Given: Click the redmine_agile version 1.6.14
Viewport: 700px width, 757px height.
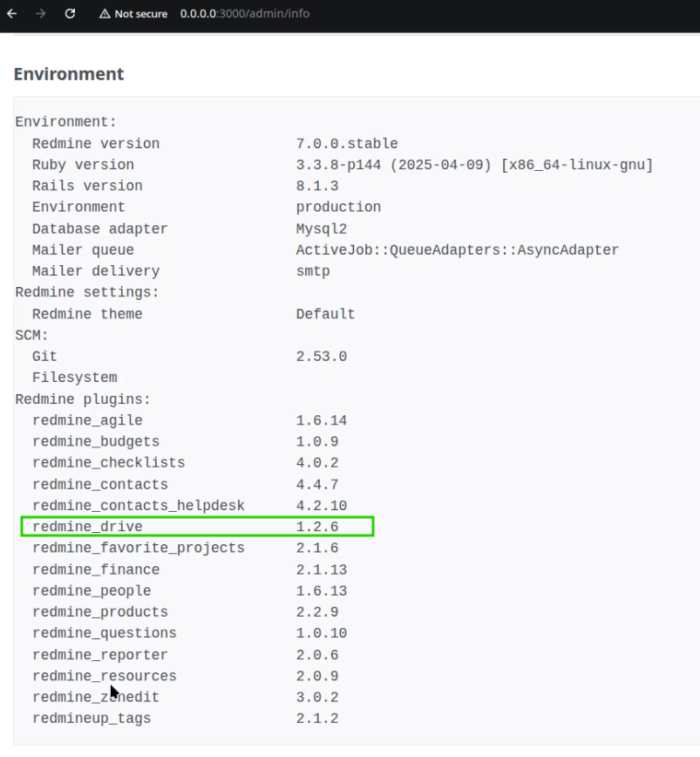Looking at the screenshot, I should click(x=322, y=420).
